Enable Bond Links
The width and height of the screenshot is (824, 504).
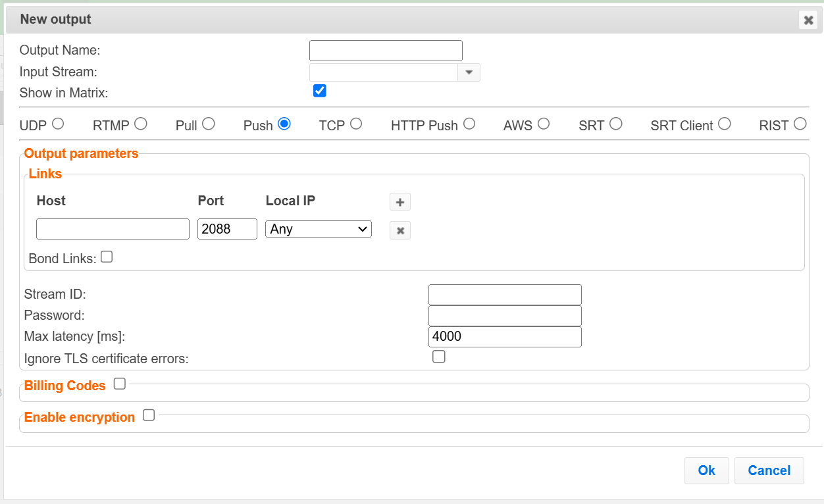106,257
